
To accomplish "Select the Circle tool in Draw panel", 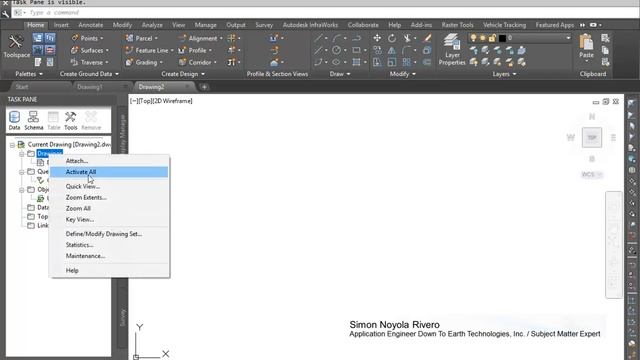I will pos(336,50).
